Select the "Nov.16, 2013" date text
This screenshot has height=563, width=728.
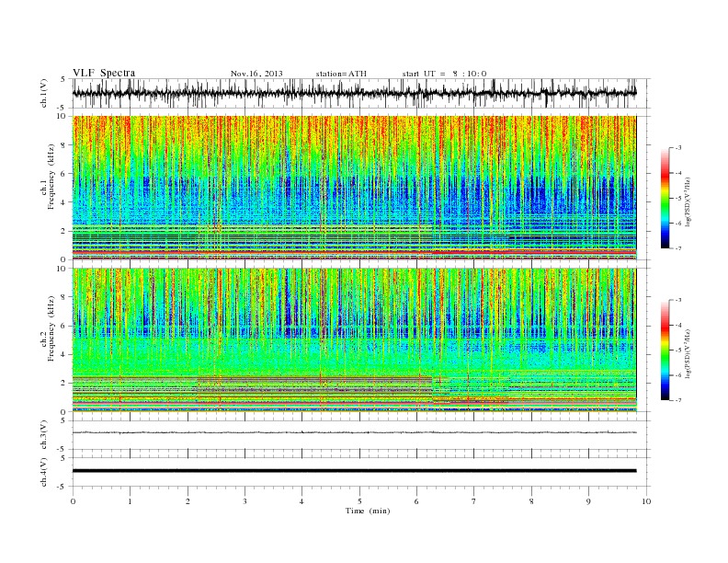point(256,74)
